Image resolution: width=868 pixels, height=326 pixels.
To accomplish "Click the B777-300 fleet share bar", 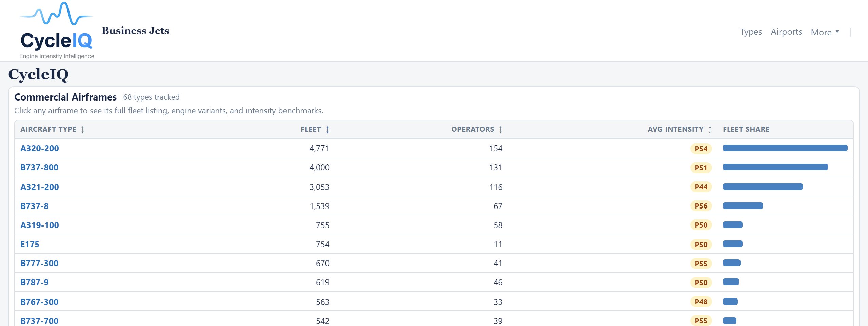I will coord(731,263).
